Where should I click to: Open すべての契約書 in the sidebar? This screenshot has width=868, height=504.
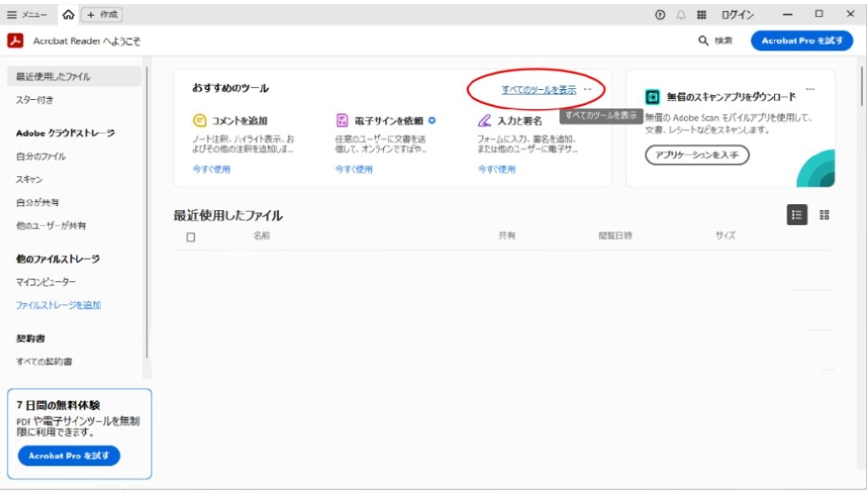(x=44, y=362)
